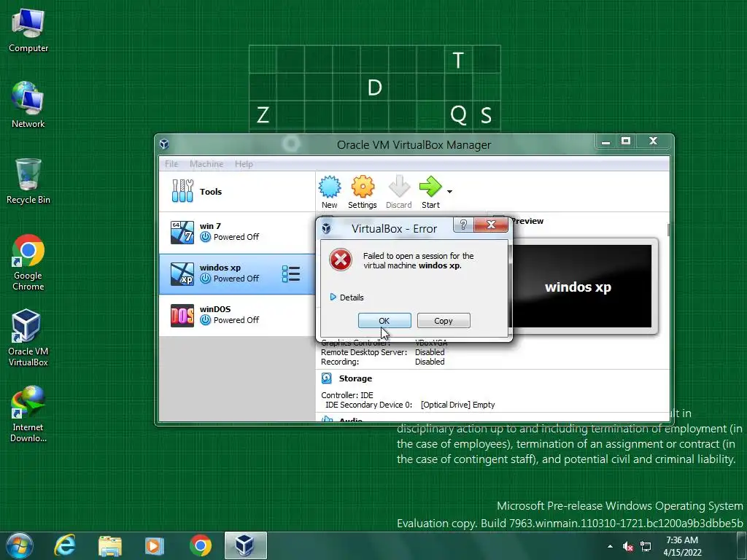Image resolution: width=747 pixels, height=560 pixels.
Task: Click the Q tile in desktop letter grid
Action: tap(458, 115)
